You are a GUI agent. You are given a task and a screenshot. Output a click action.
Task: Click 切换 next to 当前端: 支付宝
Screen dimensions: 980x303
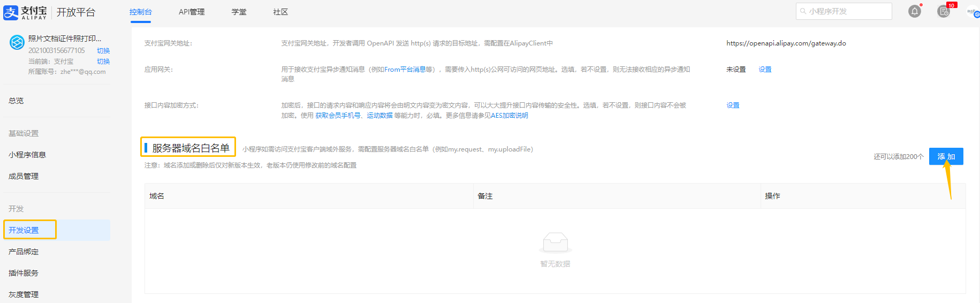coord(103,62)
